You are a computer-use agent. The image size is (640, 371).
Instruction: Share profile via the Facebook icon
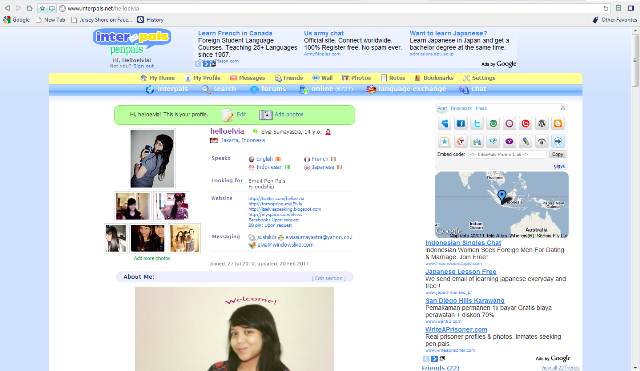tap(461, 124)
